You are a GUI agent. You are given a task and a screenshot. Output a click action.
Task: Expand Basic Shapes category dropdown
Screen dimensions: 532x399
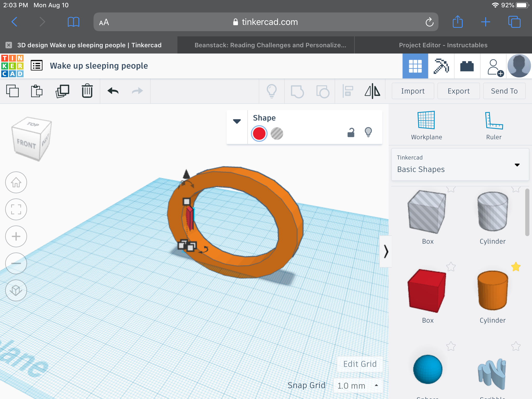pos(517,165)
